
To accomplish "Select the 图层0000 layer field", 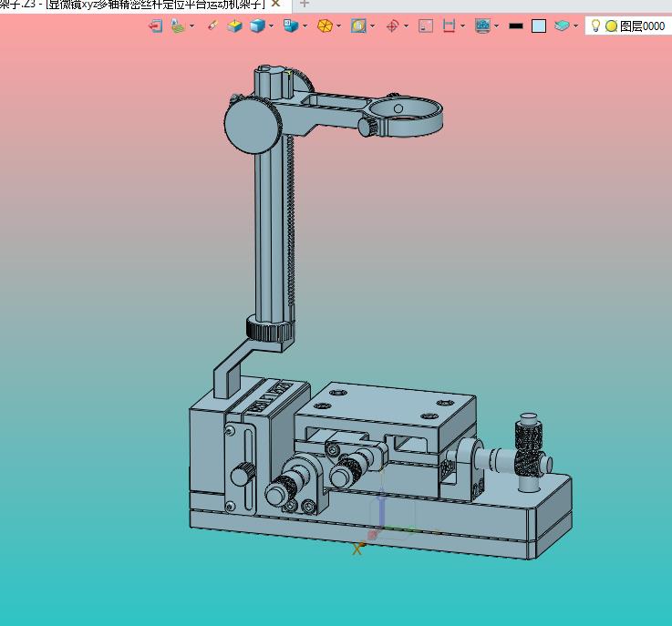I will (642, 26).
